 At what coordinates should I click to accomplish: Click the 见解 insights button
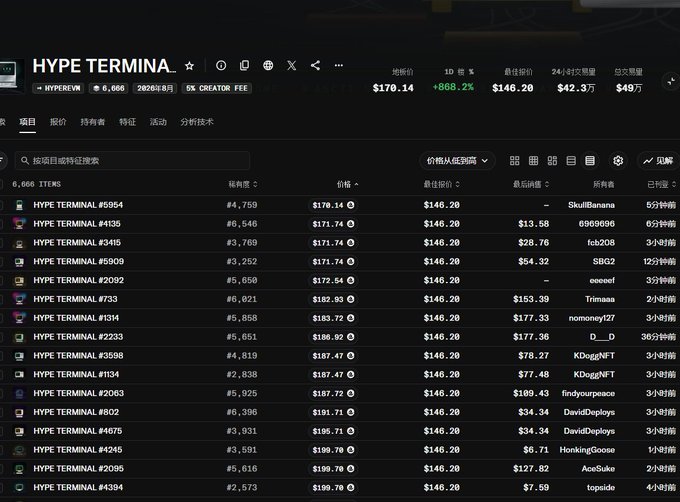pyautogui.click(x=658, y=161)
